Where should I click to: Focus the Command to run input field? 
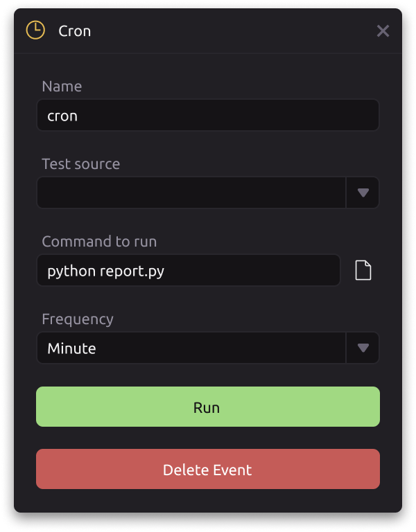point(189,270)
